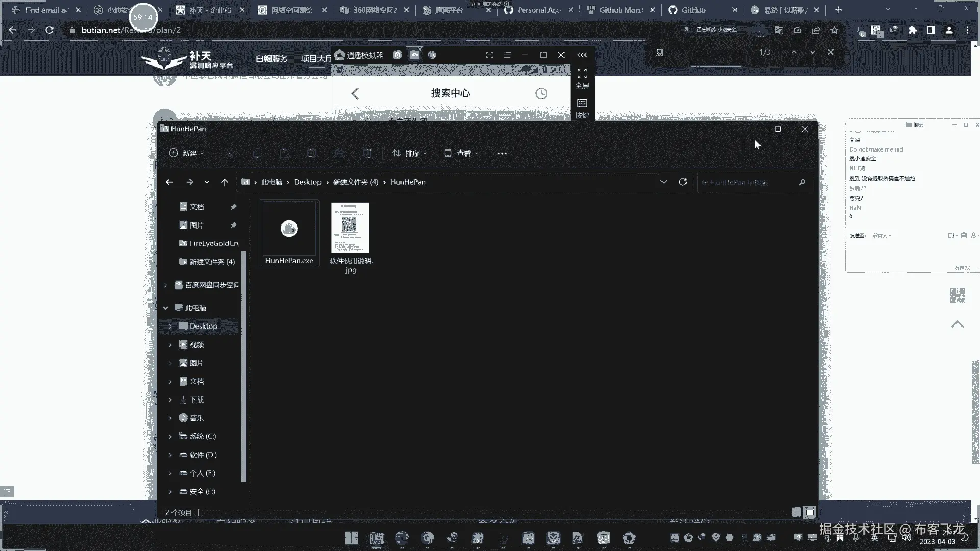
Task: Open the 新建 new item menu
Action: click(186, 153)
